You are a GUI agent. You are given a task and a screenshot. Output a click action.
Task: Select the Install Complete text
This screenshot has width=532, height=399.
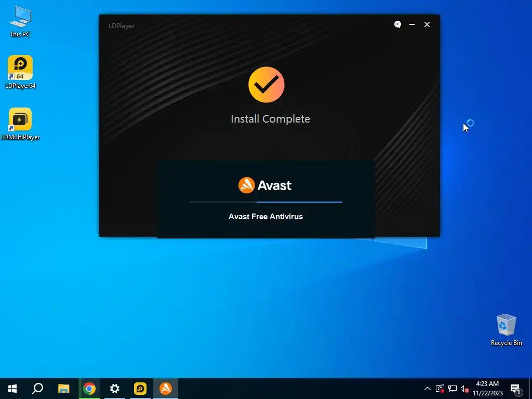tap(270, 119)
